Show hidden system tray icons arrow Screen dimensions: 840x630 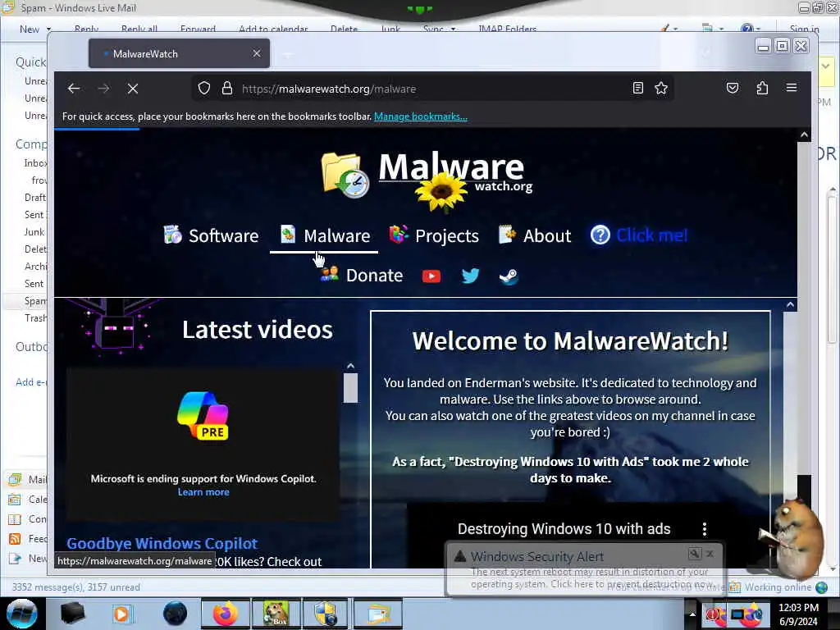click(692, 614)
